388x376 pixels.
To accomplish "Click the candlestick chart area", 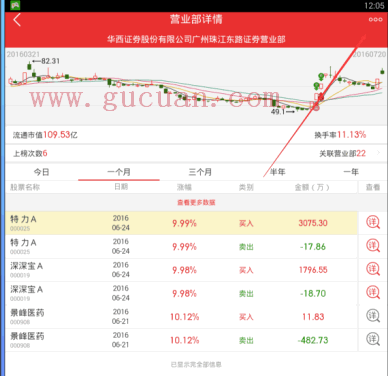I will coord(196,87).
